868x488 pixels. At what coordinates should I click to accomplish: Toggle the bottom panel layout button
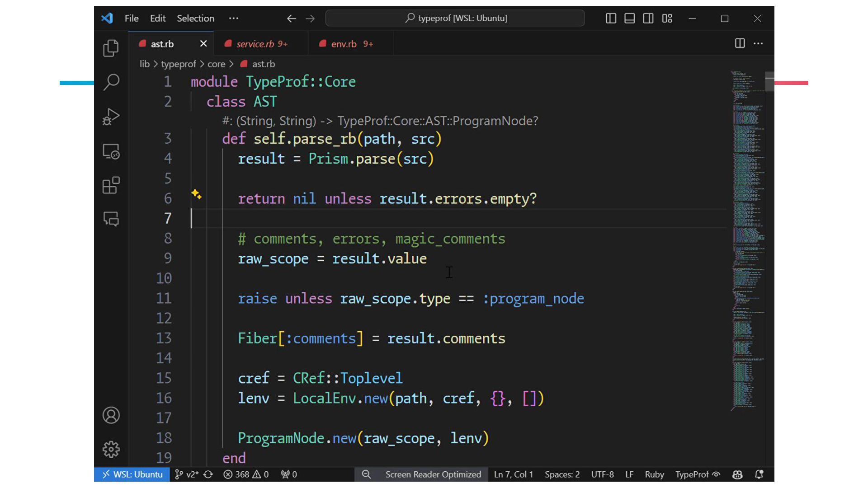pyautogui.click(x=629, y=19)
